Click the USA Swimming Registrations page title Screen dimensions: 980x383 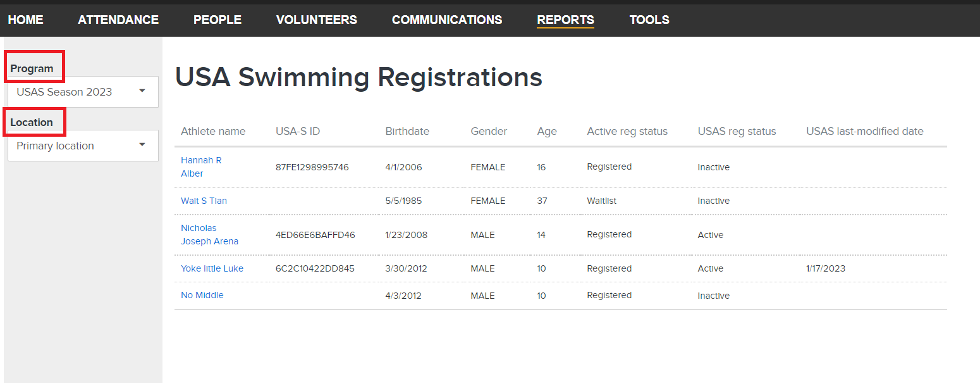coord(358,77)
